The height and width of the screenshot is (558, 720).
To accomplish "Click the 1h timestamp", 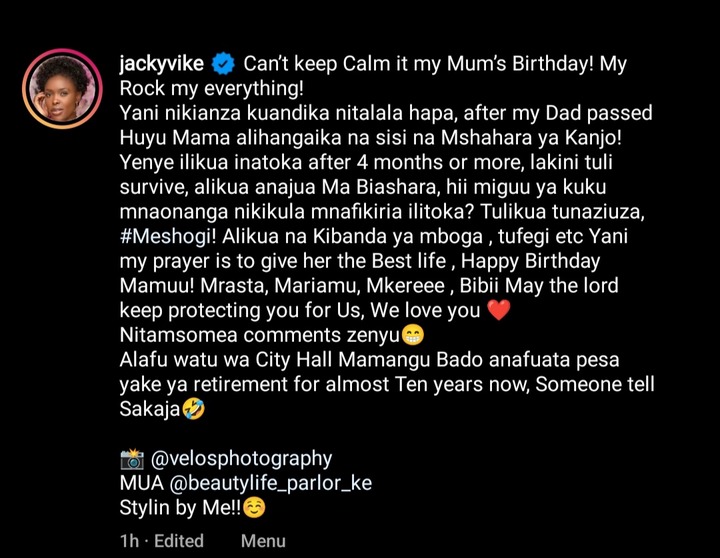I will (x=129, y=541).
